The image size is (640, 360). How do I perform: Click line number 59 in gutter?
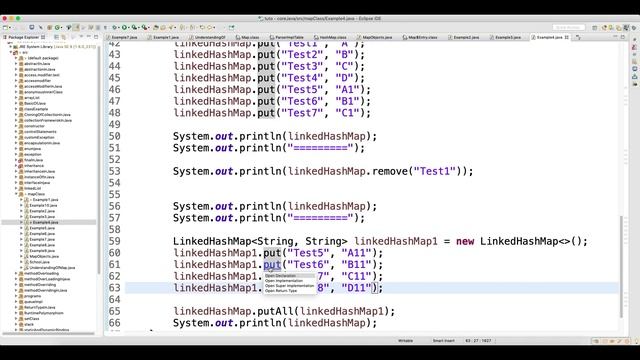[x=114, y=241]
